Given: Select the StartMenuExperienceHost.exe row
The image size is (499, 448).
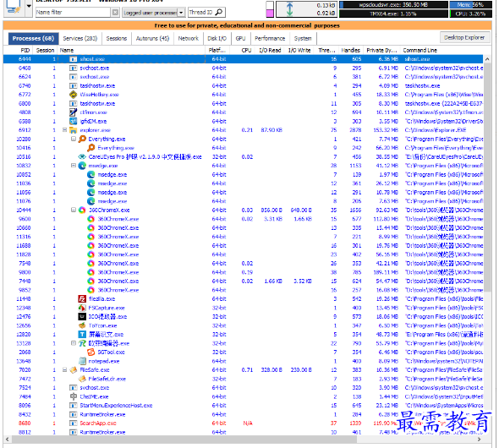Looking at the screenshot, I should tap(244, 406).
